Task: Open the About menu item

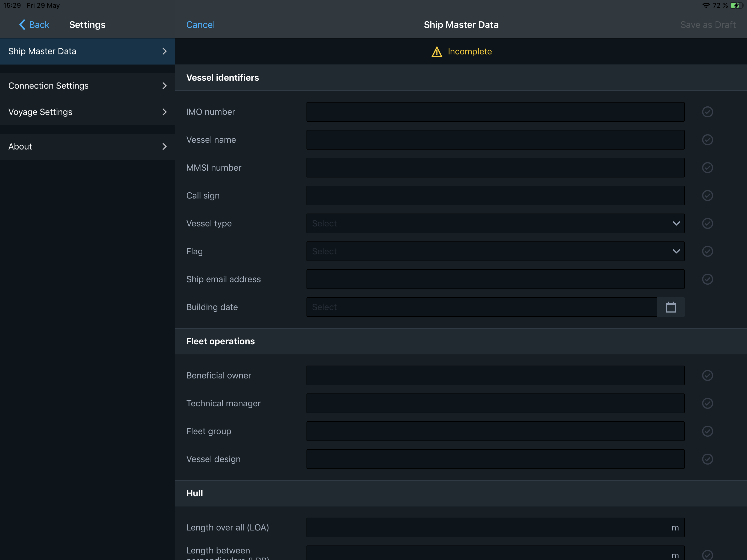Action: (x=87, y=147)
